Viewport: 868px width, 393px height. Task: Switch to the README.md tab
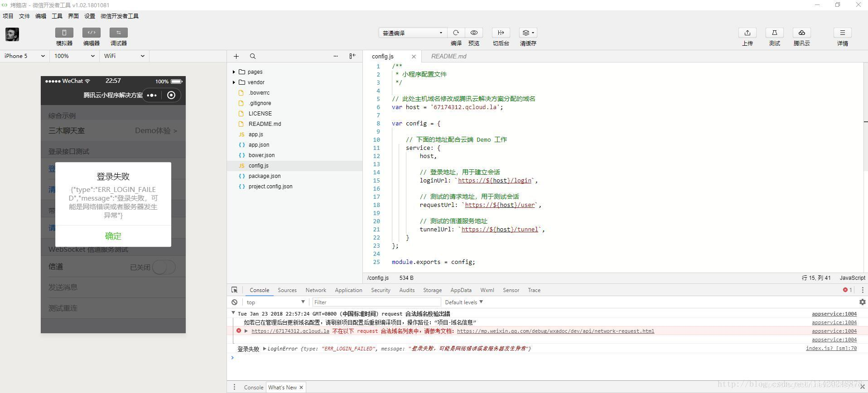click(x=448, y=56)
